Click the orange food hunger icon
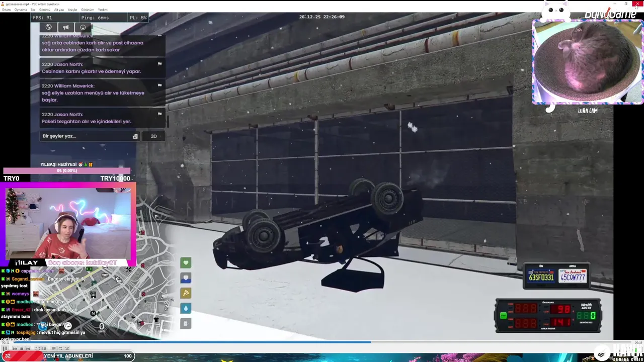The height and width of the screenshot is (362, 644). (186, 293)
